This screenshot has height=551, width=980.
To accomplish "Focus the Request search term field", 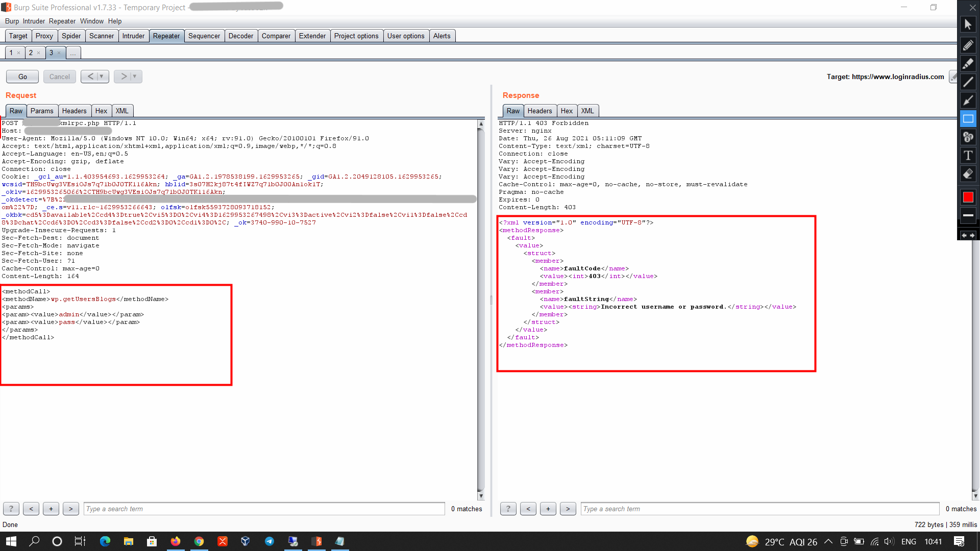I will coord(264,509).
